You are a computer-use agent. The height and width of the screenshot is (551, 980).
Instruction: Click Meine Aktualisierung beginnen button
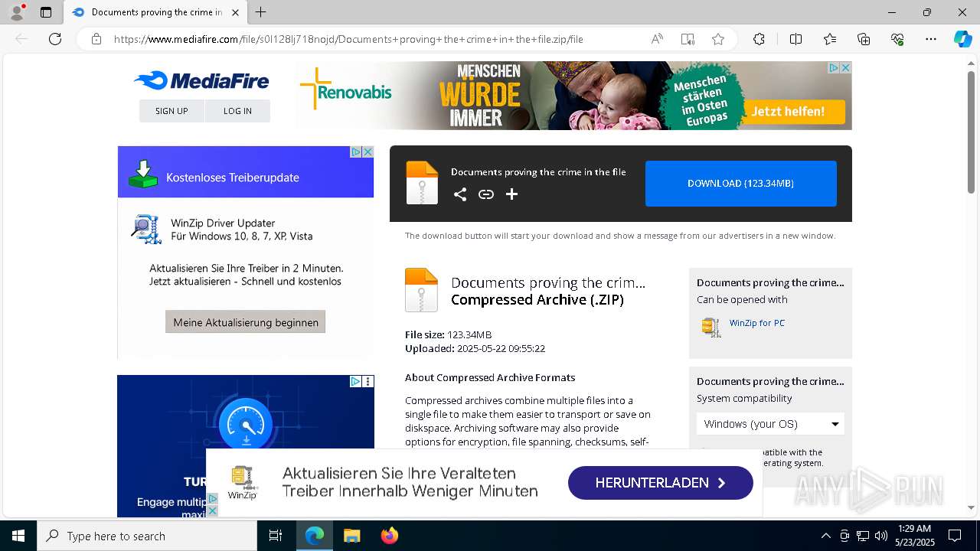(246, 322)
